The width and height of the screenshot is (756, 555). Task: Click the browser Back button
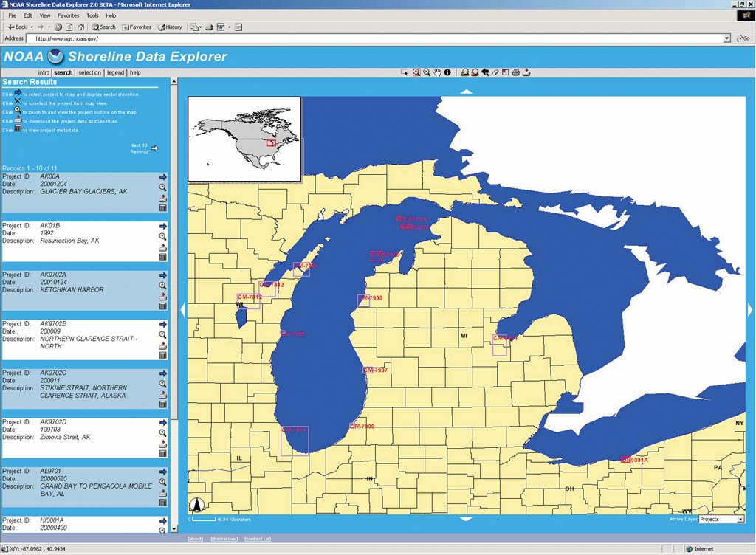[x=18, y=27]
